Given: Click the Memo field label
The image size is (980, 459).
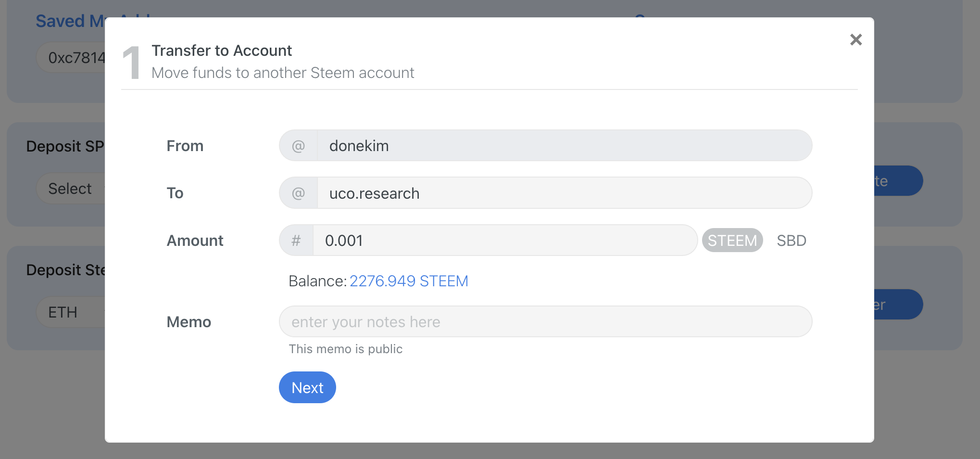Looking at the screenshot, I should pyautogui.click(x=188, y=322).
